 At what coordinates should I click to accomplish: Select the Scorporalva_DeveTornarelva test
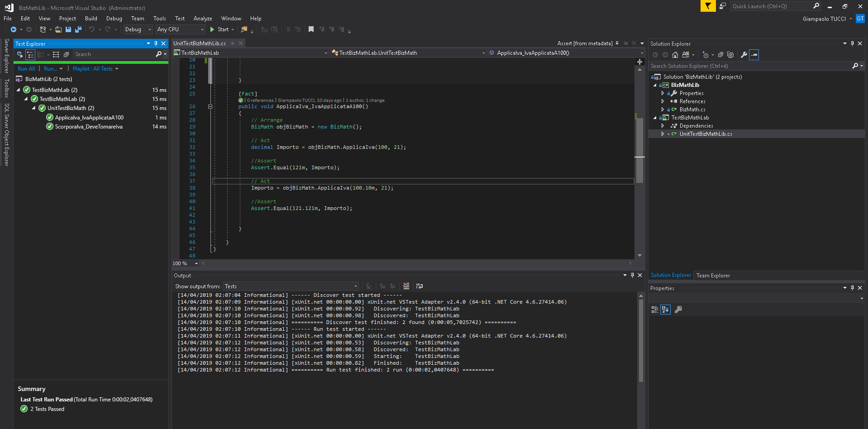[89, 127]
